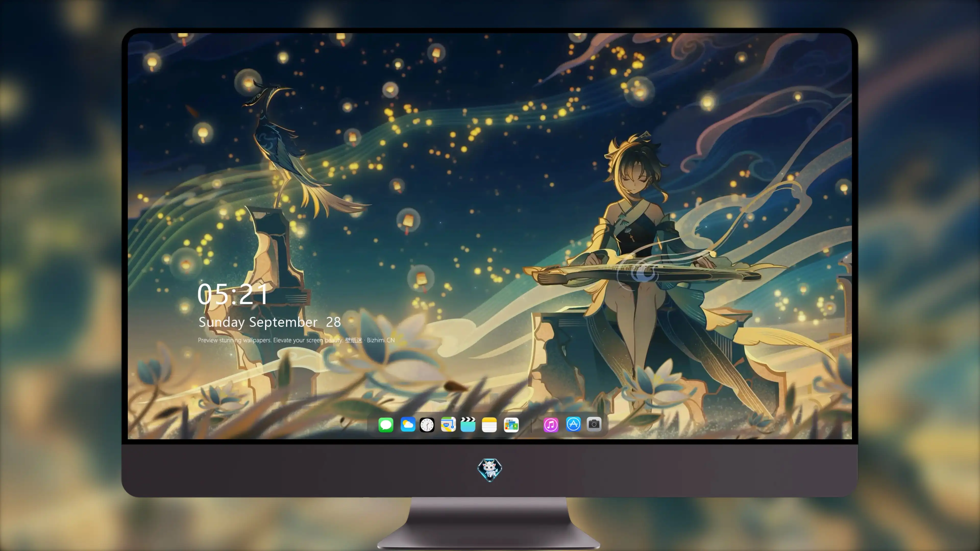This screenshot has height=551, width=980.
Task: Launch the Weather app from the dock
Action: (x=408, y=424)
